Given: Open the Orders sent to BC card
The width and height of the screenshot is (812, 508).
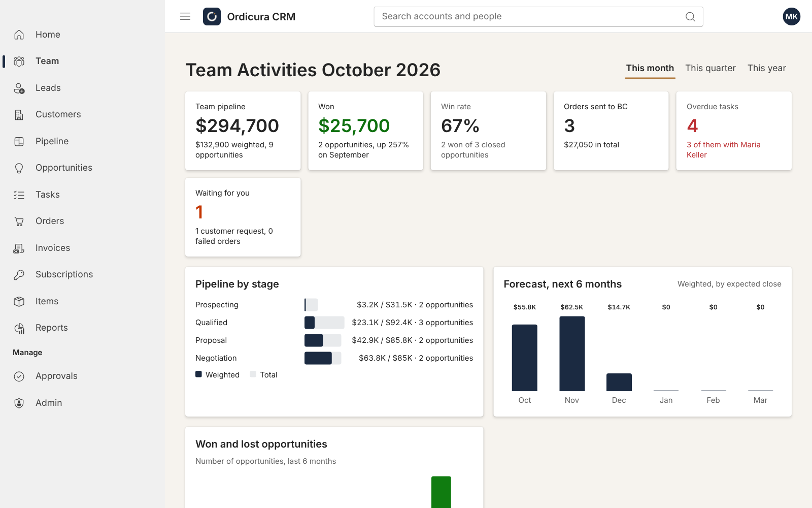Looking at the screenshot, I should (x=611, y=131).
